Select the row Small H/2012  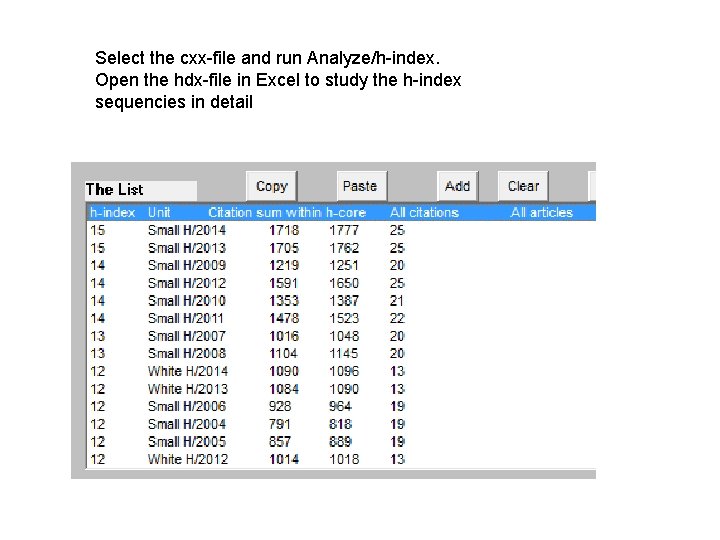(x=341, y=283)
